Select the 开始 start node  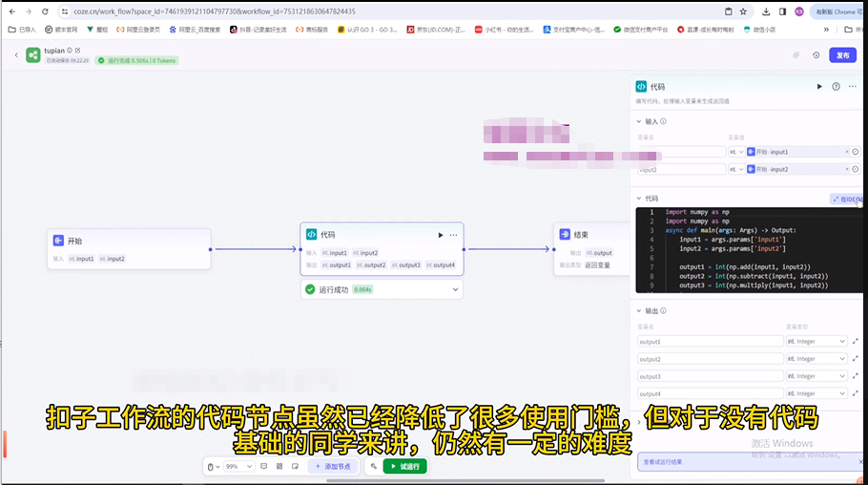tap(129, 249)
